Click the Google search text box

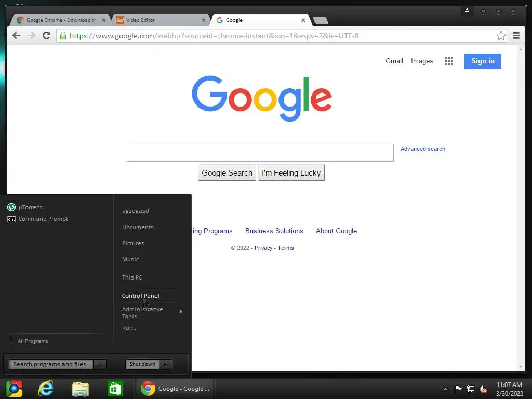(x=260, y=153)
